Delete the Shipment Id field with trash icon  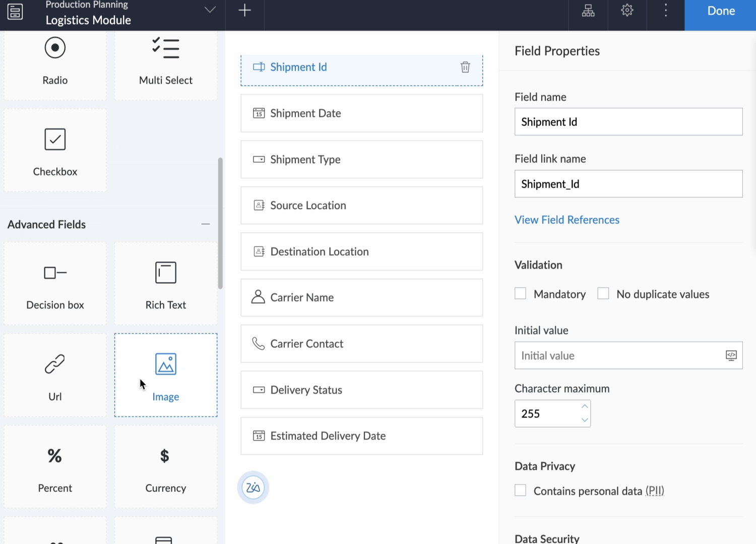point(465,67)
